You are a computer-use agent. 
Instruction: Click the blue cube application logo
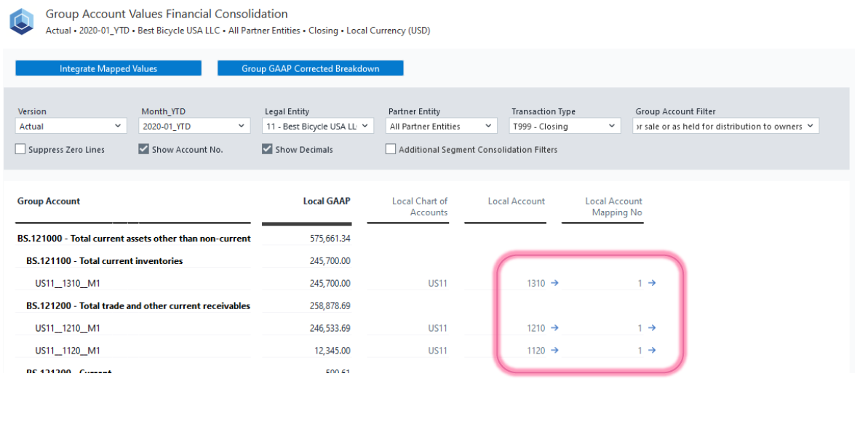[x=22, y=22]
